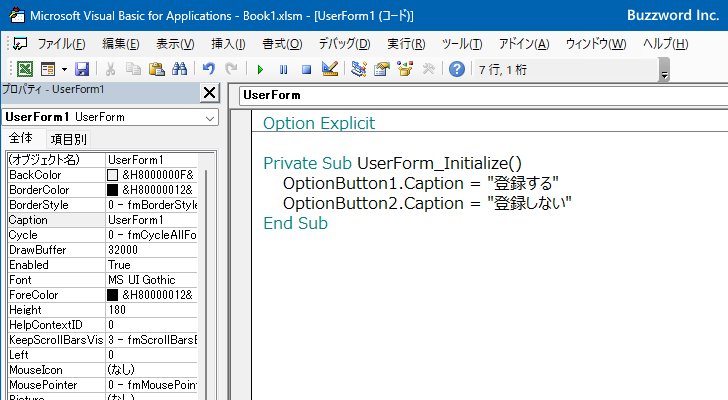Open Find with the binoculars icon
Viewport: 728px width, 400px height.
[x=179, y=70]
